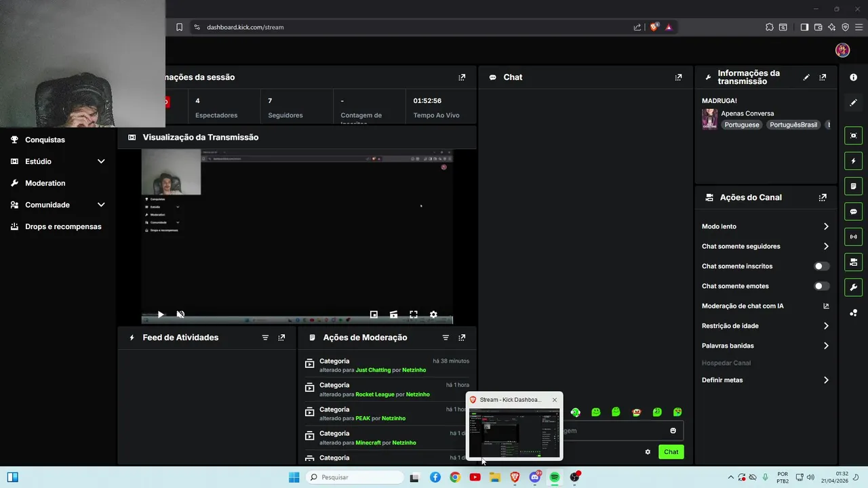Toggle Chat somente emotes switch
This screenshot has height=488, width=868.
point(821,286)
